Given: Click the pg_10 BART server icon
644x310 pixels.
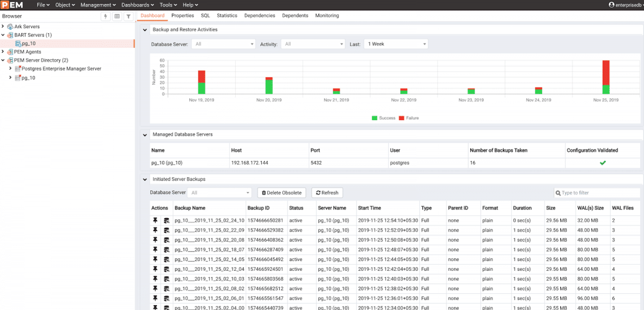Looking at the screenshot, I should (x=18, y=44).
